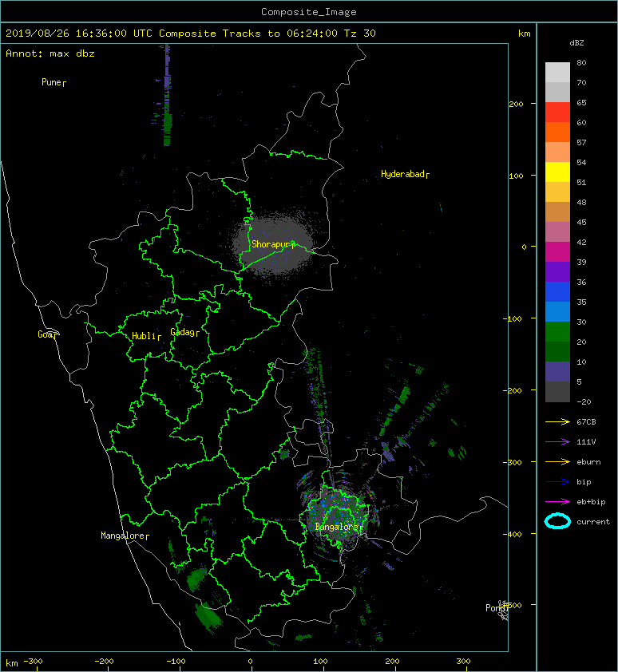Click the 42 dBZ magenta color swatch
This screenshot has height=672, width=618.
point(557,251)
